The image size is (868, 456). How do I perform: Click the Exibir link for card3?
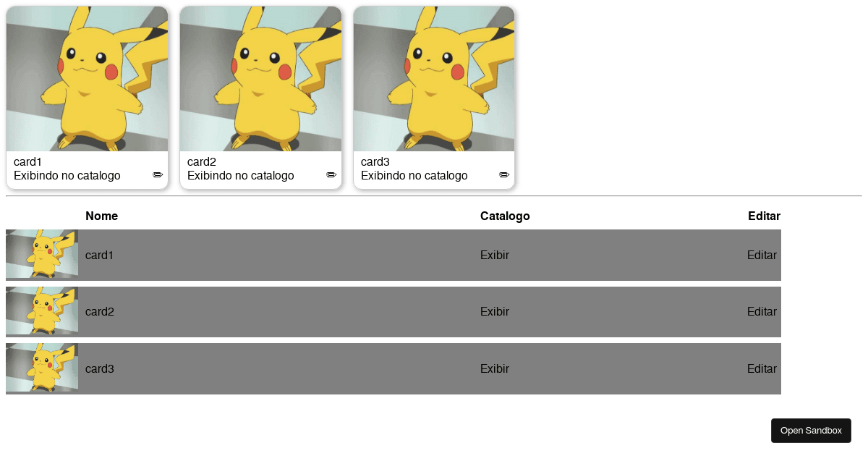(494, 368)
